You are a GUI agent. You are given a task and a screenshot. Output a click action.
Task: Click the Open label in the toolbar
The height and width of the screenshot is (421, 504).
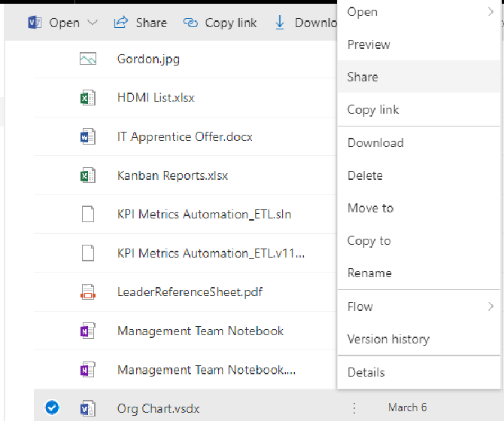tap(64, 23)
